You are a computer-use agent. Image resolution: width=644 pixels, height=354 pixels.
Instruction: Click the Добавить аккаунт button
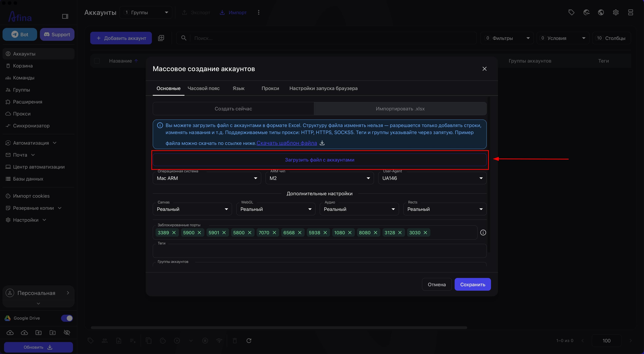pos(121,38)
